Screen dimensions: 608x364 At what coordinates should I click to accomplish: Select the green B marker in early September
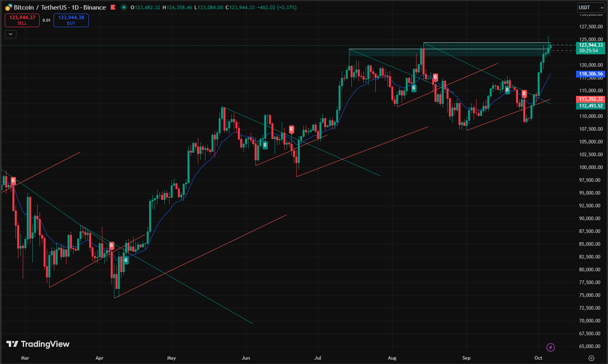coord(507,90)
